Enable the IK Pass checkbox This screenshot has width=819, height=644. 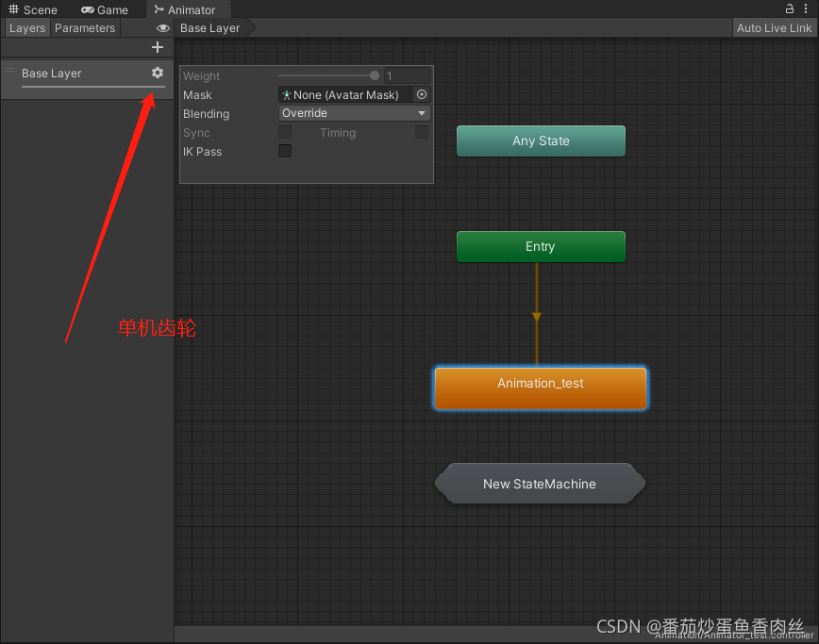tap(285, 151)
